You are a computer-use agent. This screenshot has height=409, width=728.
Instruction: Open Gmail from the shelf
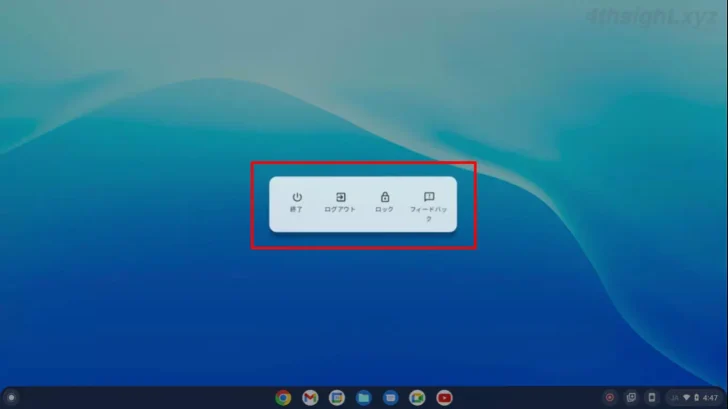pos(310,398)
